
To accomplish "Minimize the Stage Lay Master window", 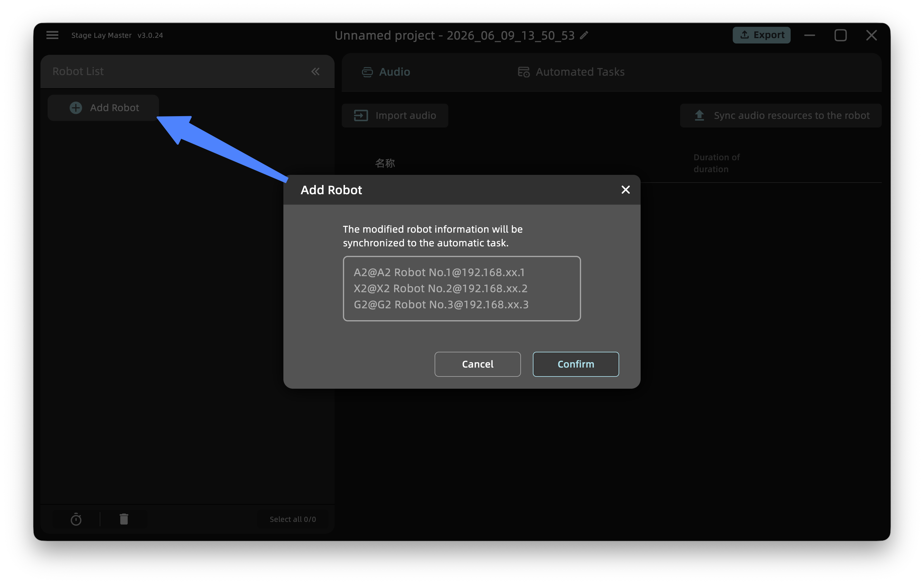I will click(x=810, y=35).
